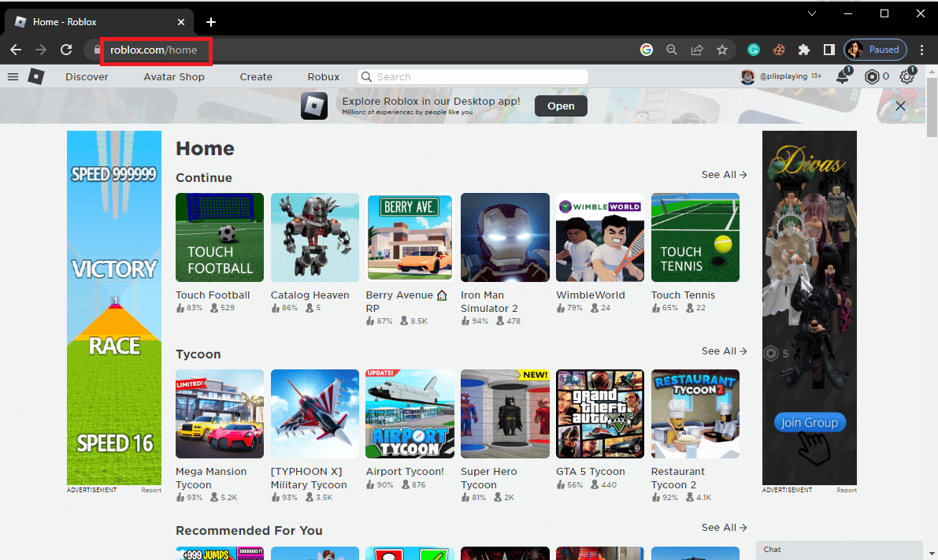The image size is (938, 560).
Task: Open the Touch Football game thumbnail
Action: coord(220,237)
